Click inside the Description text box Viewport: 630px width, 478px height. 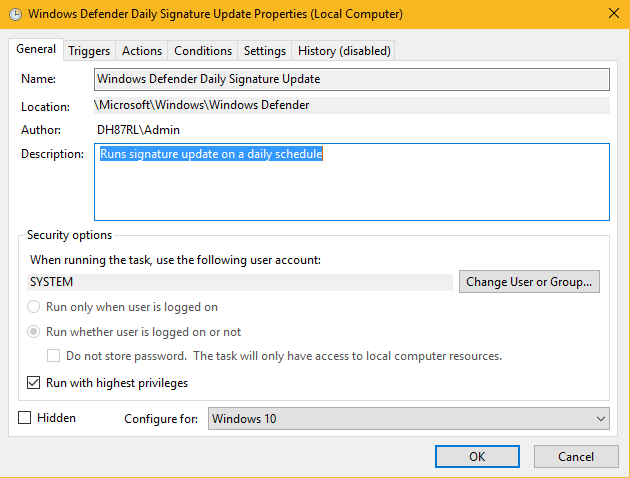(352, 182)
